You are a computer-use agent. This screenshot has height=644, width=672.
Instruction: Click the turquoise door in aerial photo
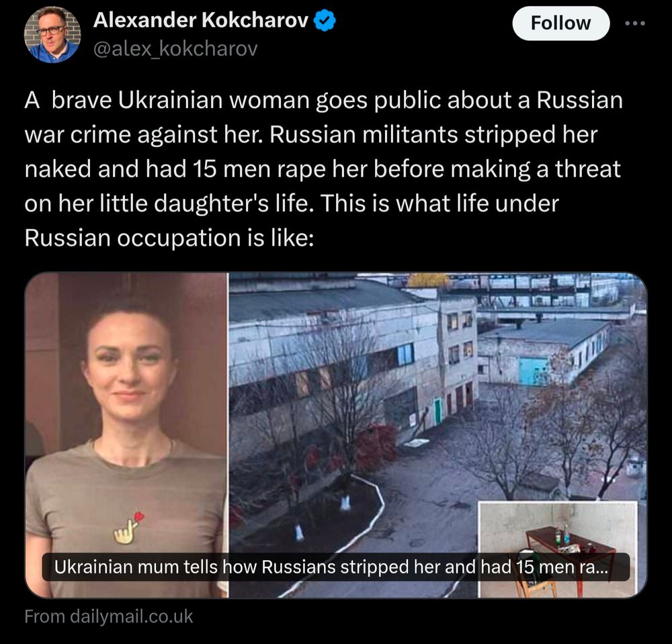[533, 371]
